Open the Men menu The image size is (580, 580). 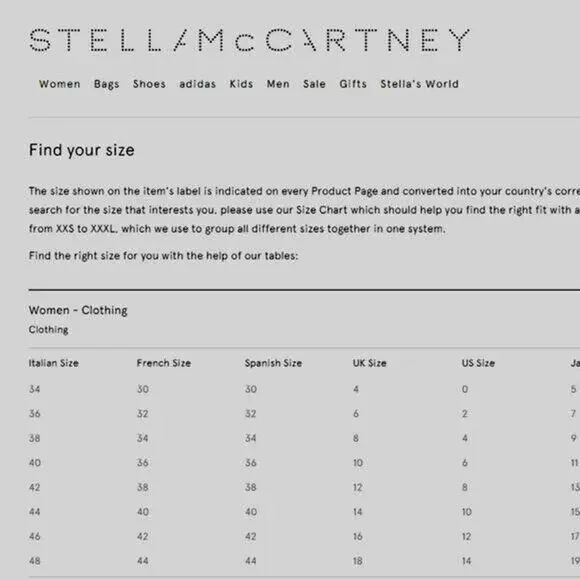click(278, 84)
